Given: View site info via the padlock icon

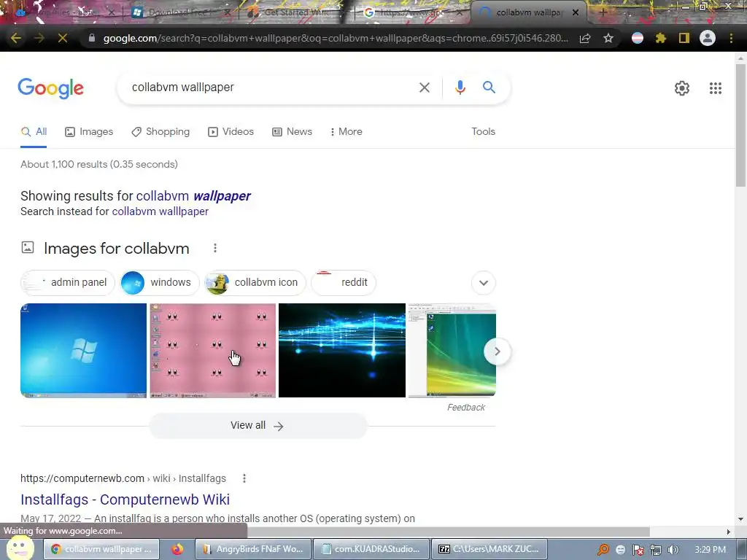Looking at the screenshot, I should (91, 38).
